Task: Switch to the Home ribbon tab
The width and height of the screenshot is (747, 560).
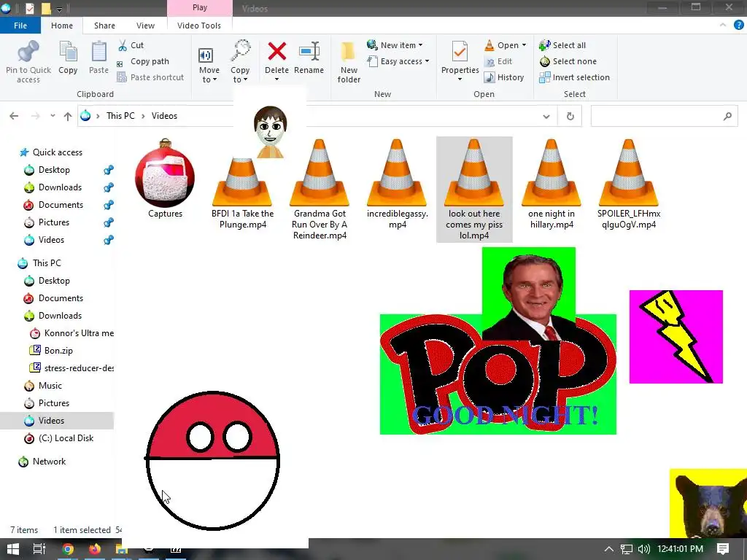Action: (x=62, y=26)
